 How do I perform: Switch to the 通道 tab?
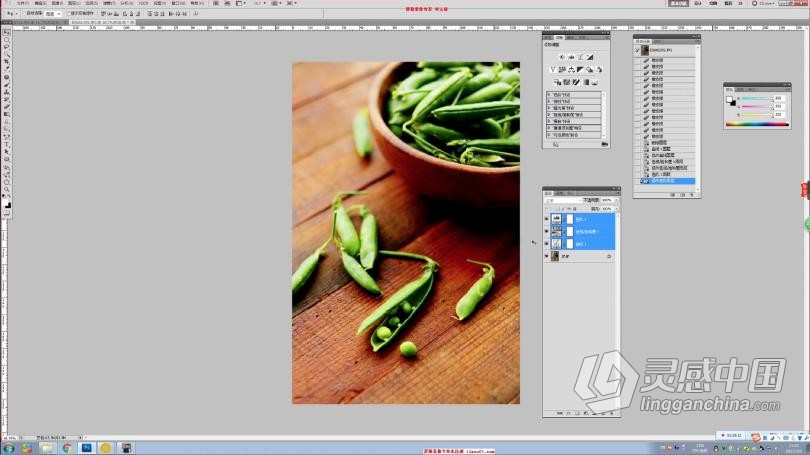[559, 193]
